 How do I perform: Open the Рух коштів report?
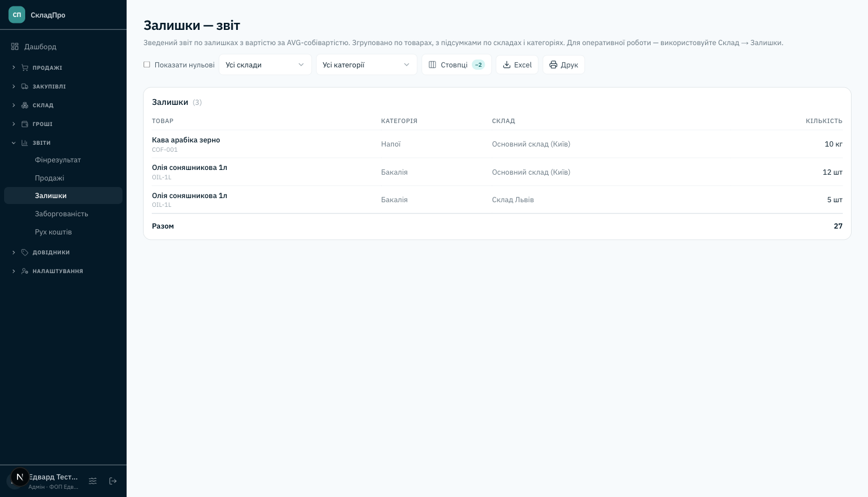pos(53,232)
